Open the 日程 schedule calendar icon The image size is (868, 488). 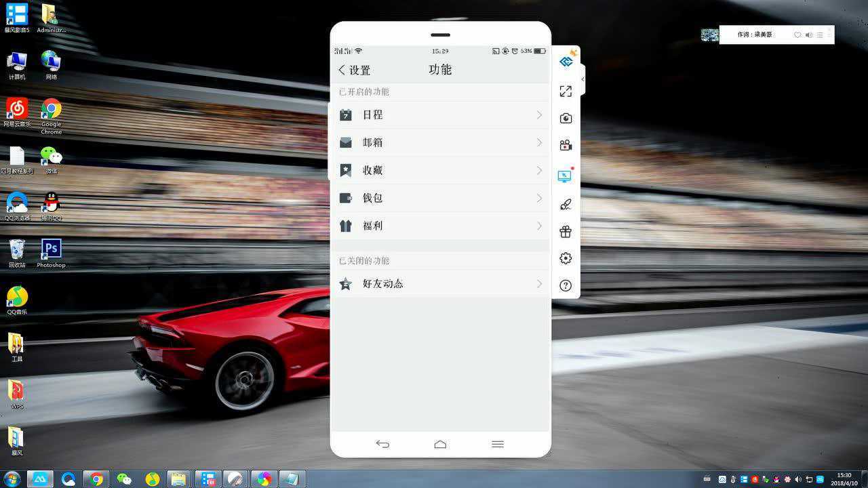346,115
